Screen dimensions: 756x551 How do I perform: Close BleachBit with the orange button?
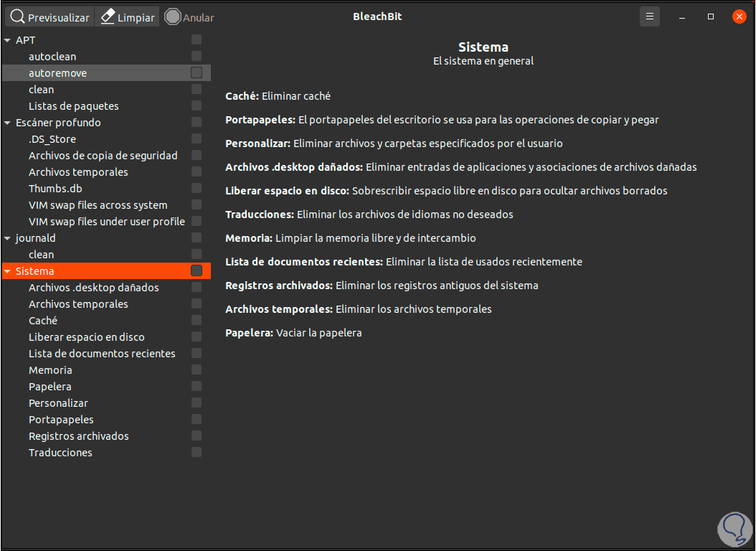point(739,17)
